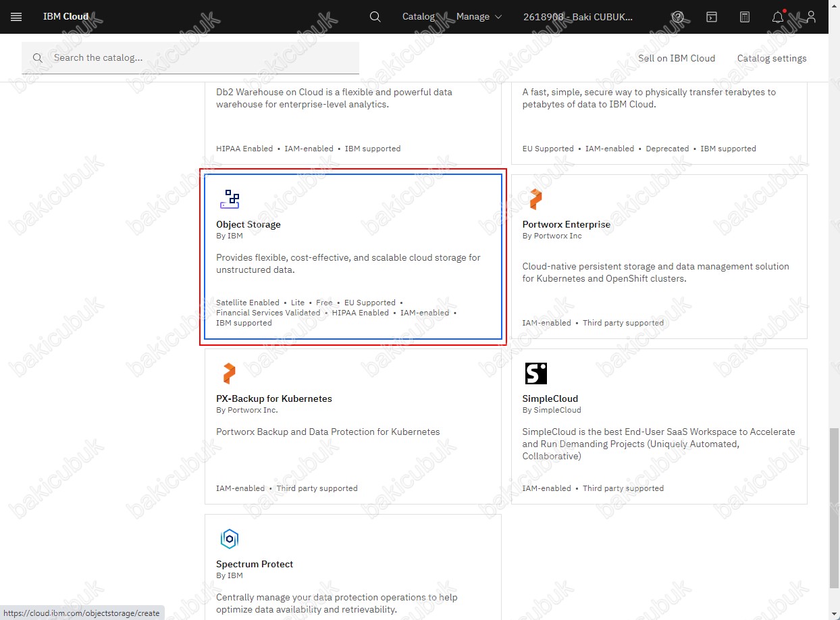Open the Portworx Enterprise tile title
This screenshot has width=840, height=620.
[x=566, y=224]
